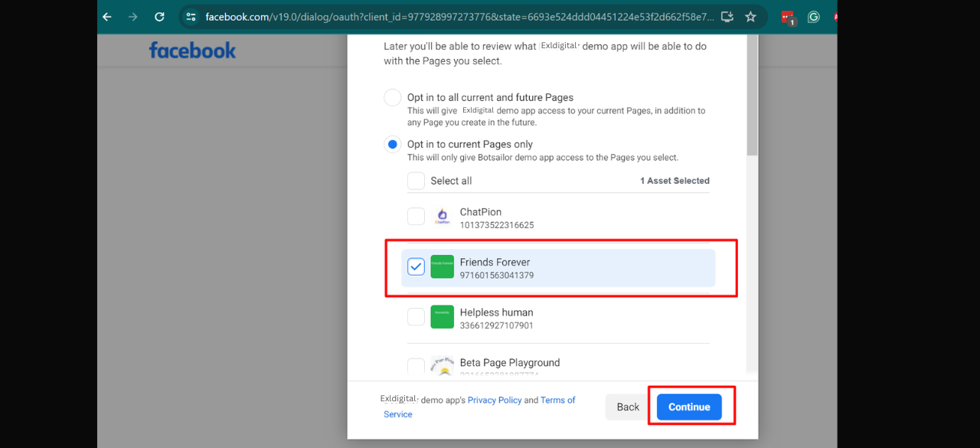Open the Grammarly extension icon
This screenshot has height=448, width=980.
(x=814, y=17)
